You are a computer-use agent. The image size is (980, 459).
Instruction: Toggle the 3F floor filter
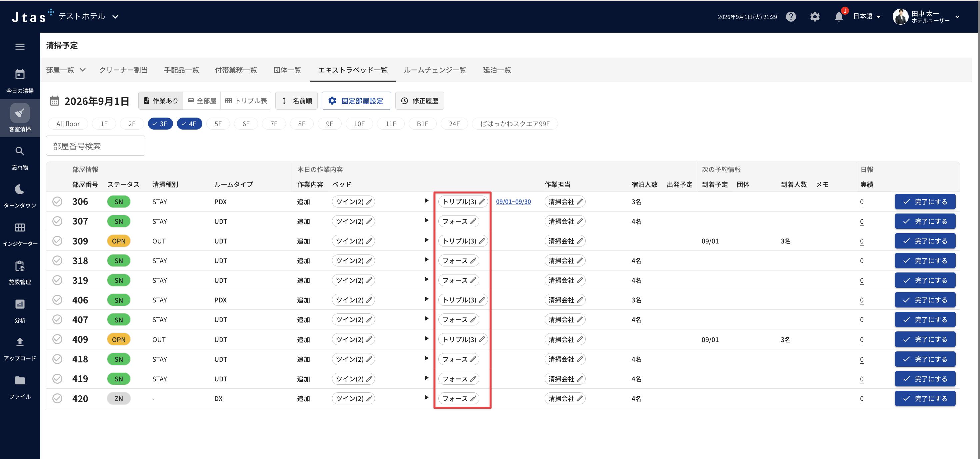[160, 124]
